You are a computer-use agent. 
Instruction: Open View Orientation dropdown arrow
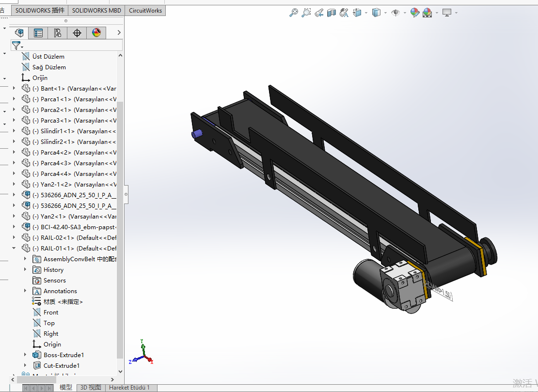(366, 13)
